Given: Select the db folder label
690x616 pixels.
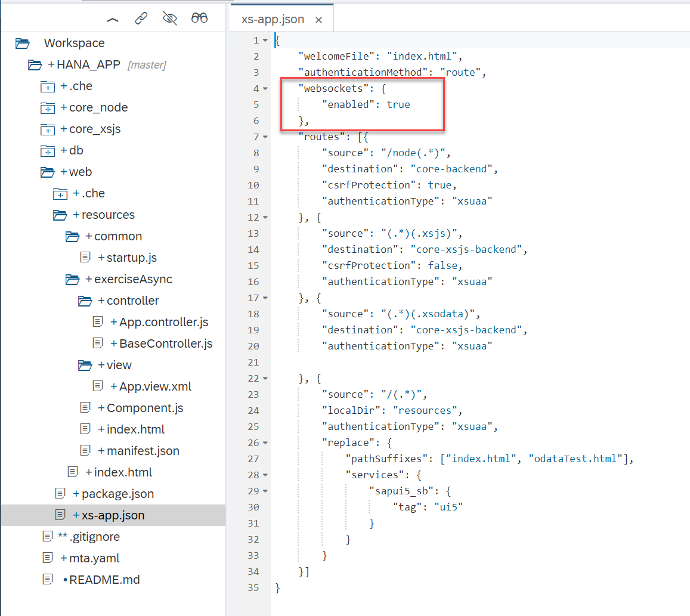Looking at the screenshot, I should coord(76,150).
